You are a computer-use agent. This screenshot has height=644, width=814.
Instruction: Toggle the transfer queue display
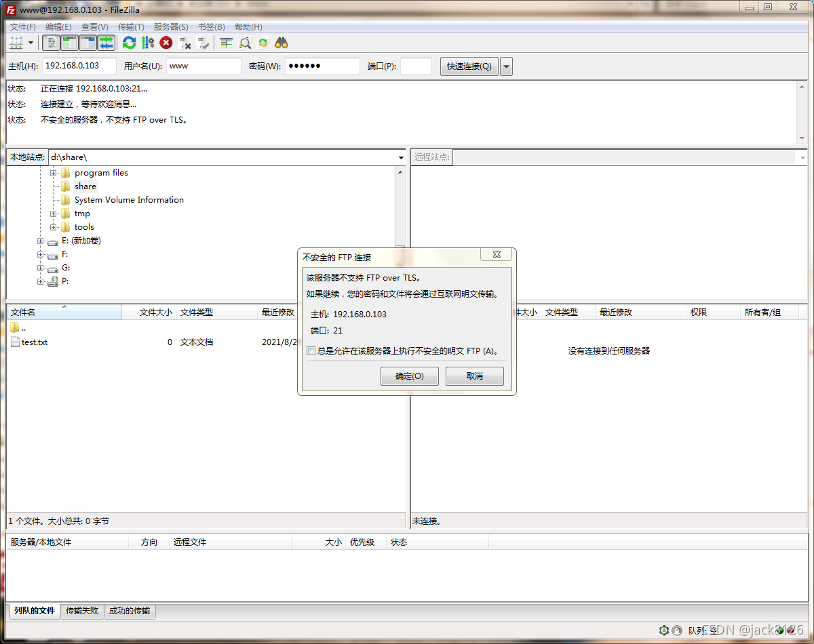[106, 43]
